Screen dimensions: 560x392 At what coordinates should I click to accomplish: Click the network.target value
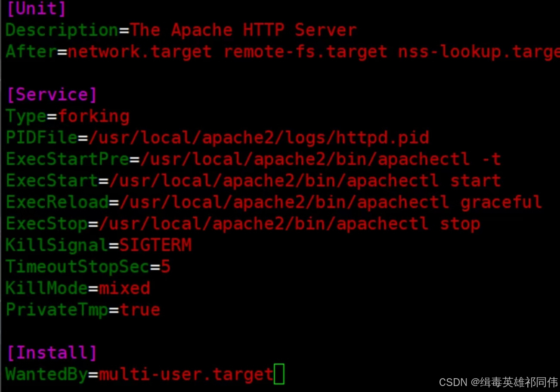pos(140,52)
